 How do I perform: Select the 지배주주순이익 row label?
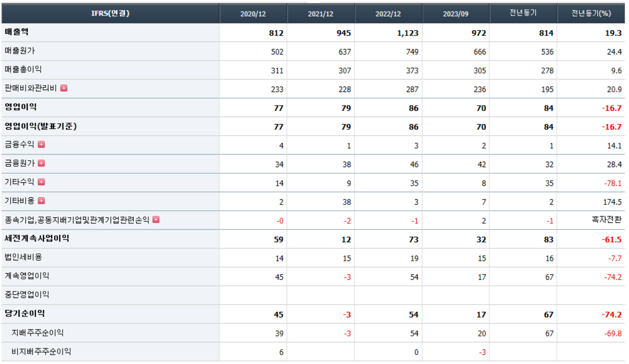coord(38,332)
